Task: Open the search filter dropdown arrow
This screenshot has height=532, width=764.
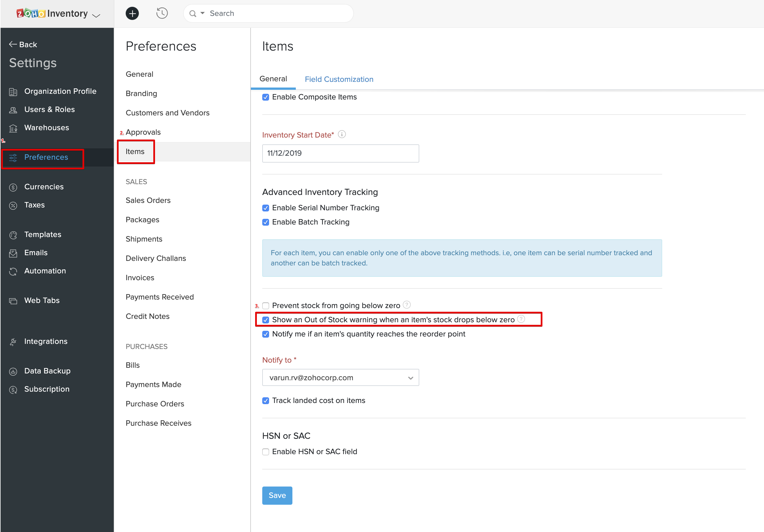Action: click(202, 13)
